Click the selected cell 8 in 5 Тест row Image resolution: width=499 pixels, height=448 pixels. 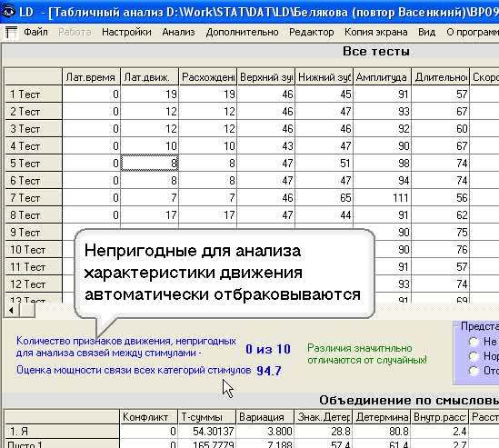[150, 164]
